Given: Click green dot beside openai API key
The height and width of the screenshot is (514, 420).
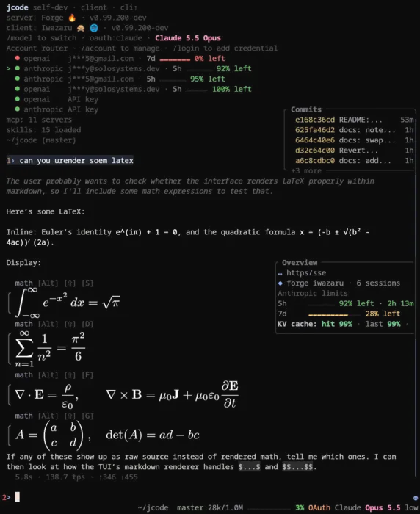Looking at the screenshot, I should coord(17,99).
